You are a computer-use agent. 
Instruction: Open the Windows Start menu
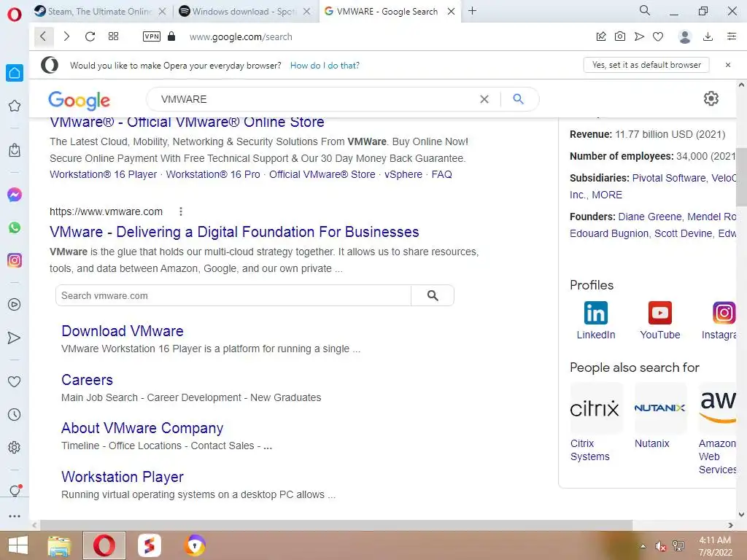click(18, 545)
